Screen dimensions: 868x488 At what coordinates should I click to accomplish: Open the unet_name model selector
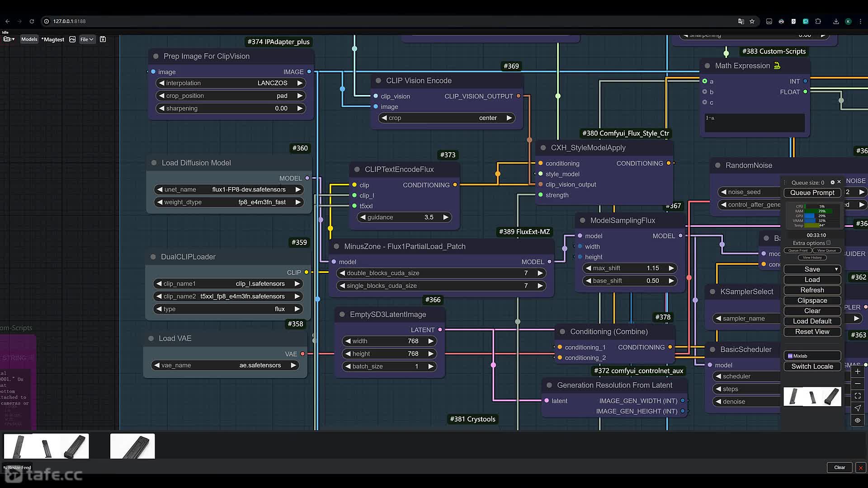pos(229,189)
